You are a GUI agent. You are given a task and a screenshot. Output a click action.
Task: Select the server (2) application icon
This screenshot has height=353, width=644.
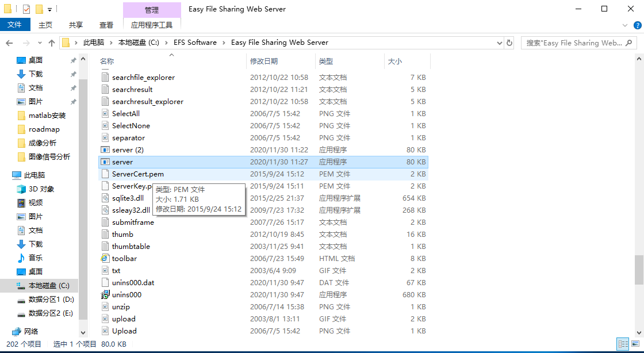point(106,150)
